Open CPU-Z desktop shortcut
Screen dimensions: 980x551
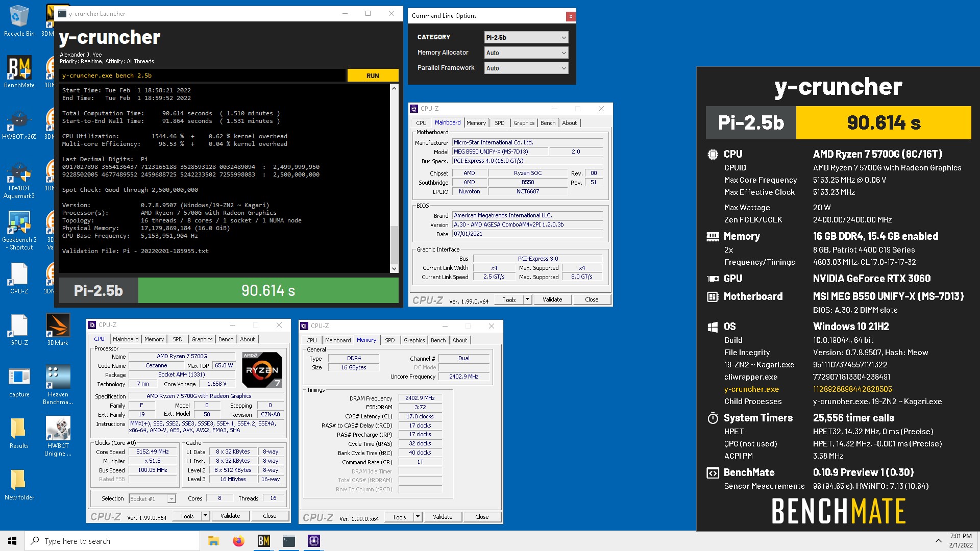point(19,278)
